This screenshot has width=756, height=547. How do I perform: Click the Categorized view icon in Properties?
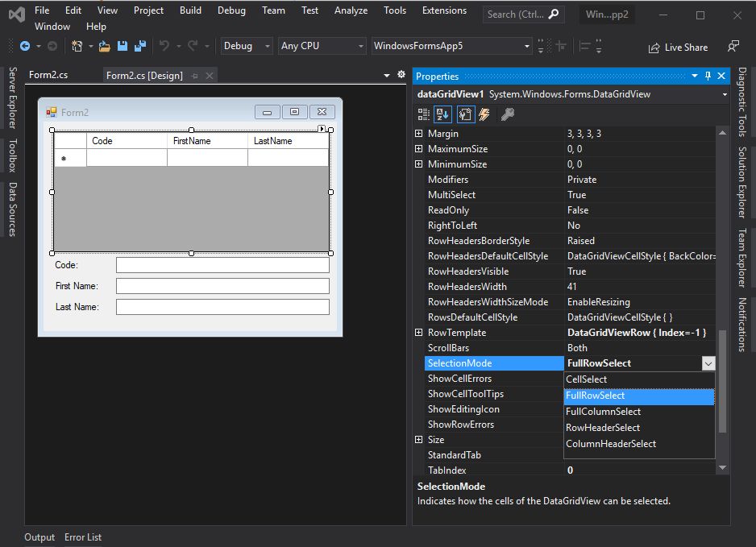424,114
